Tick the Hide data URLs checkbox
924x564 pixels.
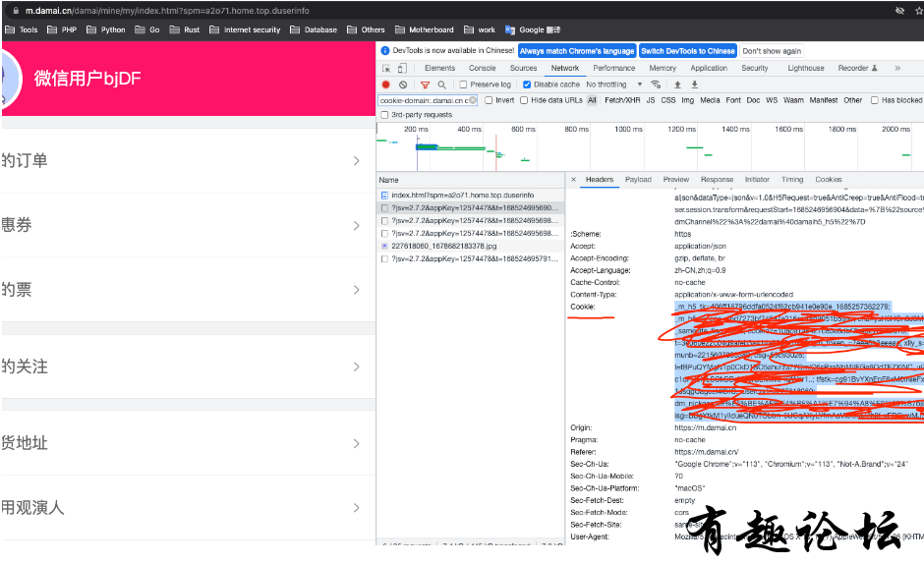[x=524, y=100]
